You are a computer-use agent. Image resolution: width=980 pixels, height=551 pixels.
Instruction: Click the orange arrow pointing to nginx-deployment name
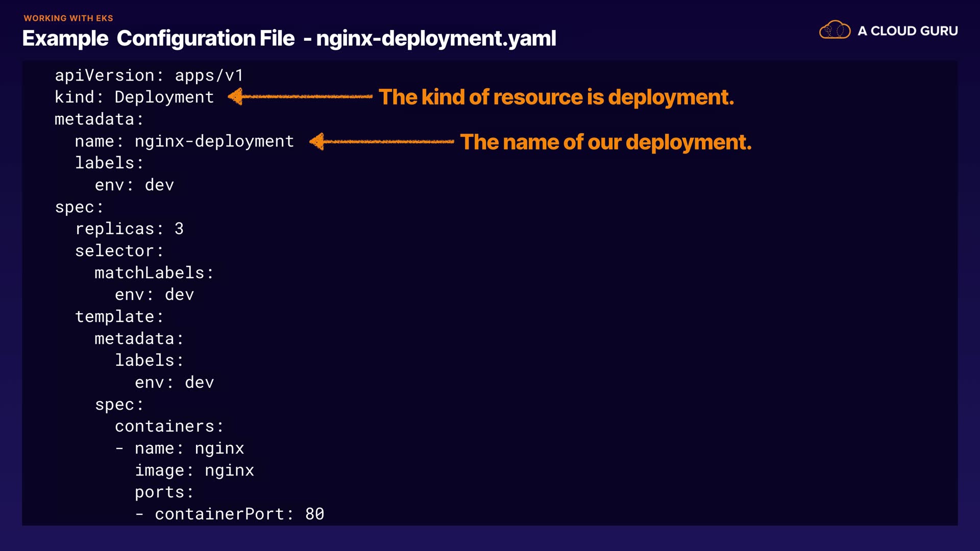[x=381, y=141]
